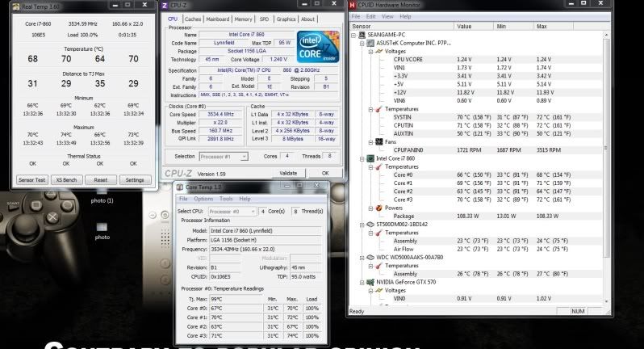Click the Value column header in Hardware Monitor
This screenshot has width=644, height=349.
click(x=474, y=27)
